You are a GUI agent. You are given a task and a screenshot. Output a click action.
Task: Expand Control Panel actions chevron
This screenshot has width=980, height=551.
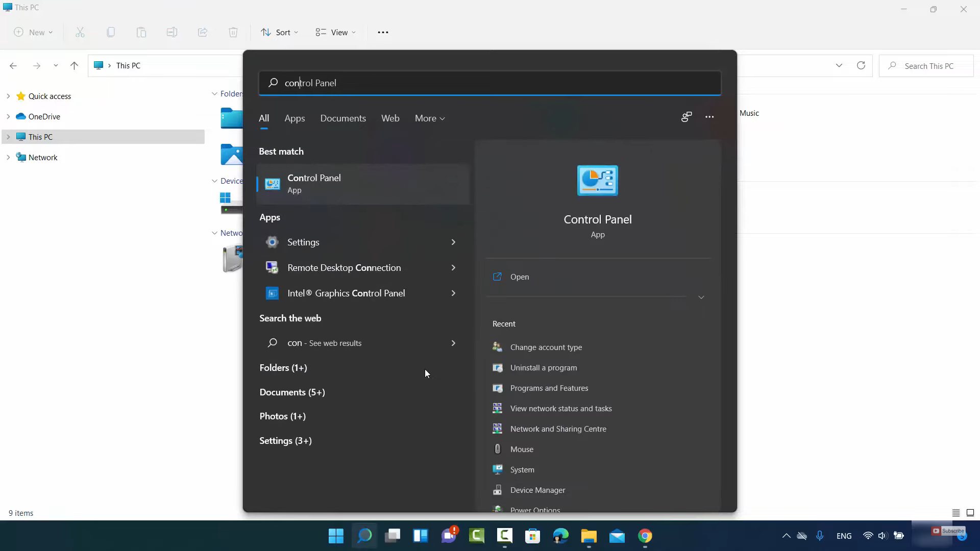tap(701, 297)
